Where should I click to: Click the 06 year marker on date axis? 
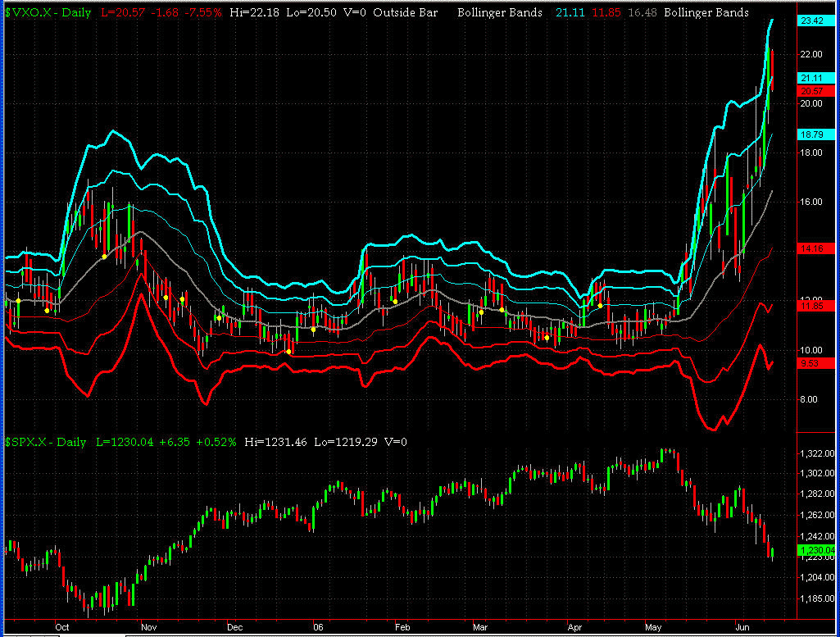point(318,627)
